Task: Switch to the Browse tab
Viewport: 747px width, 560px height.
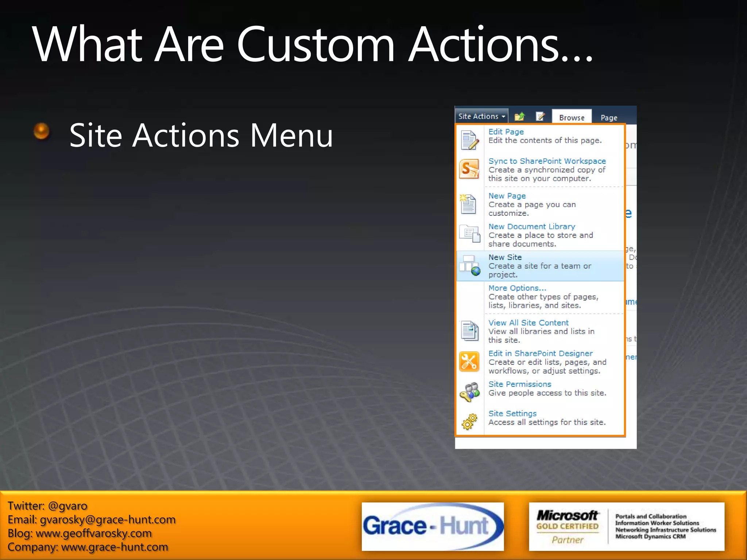Action: pos(572,117)
